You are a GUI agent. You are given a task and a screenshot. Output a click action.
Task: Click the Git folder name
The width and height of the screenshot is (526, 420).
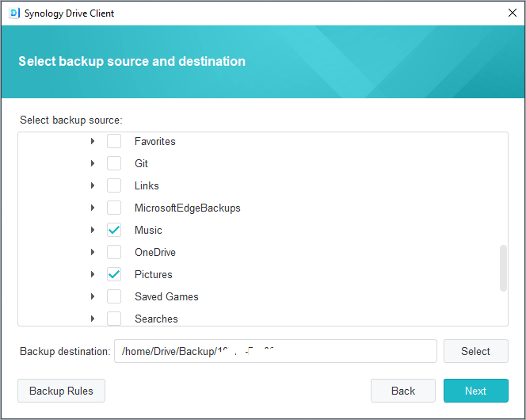pyautogui.click(x=141, y=163)
